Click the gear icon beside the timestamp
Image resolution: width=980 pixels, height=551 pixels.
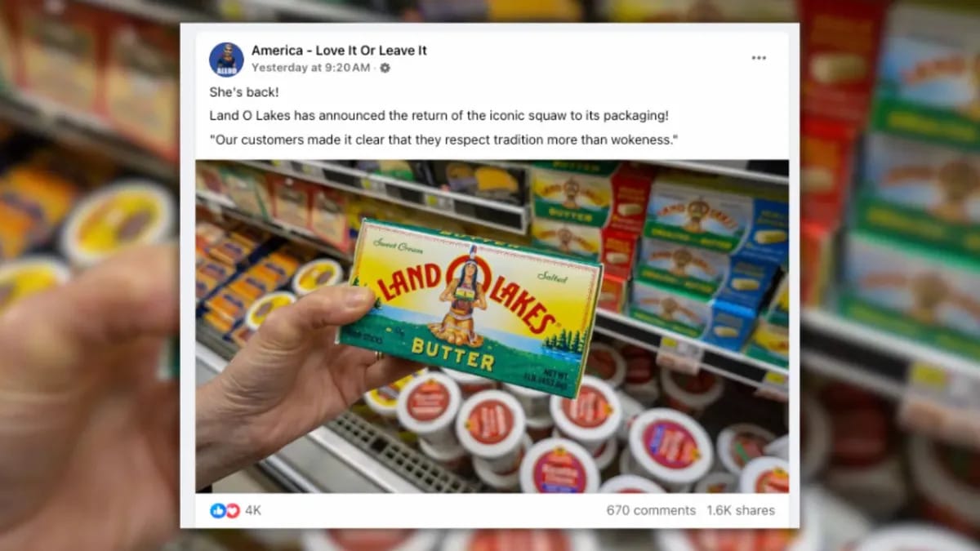pyautogui.click(x=385, y=68)
